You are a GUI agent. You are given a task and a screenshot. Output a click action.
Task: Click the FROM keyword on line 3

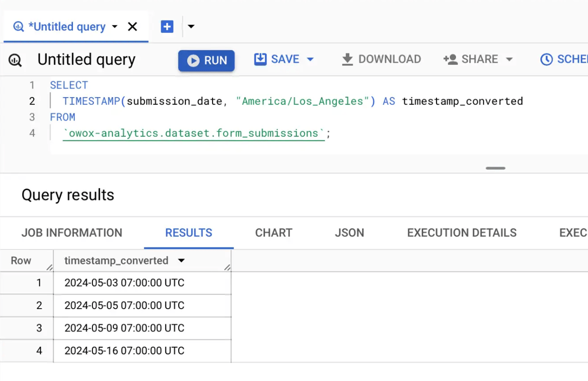(63, 117)
